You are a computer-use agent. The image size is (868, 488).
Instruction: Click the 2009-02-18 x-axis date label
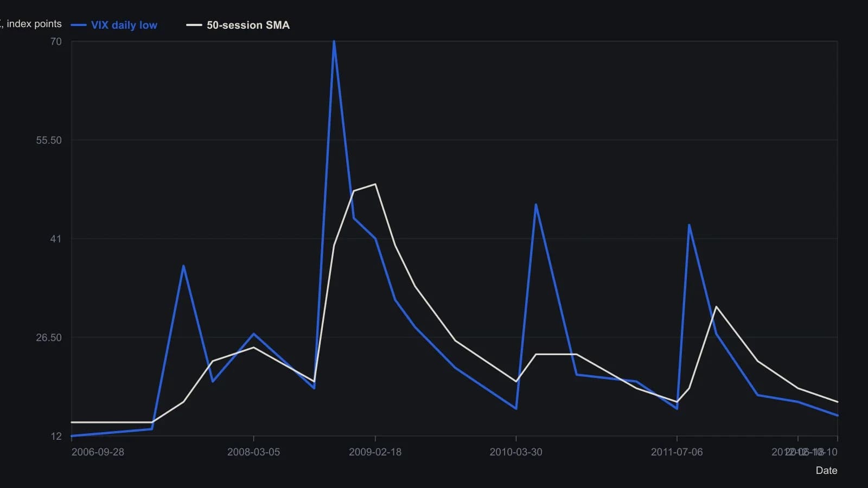point(375,452)
